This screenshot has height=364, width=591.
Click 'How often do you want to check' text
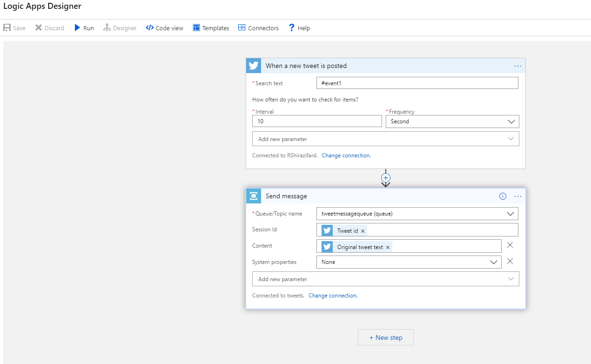[305, 100]
